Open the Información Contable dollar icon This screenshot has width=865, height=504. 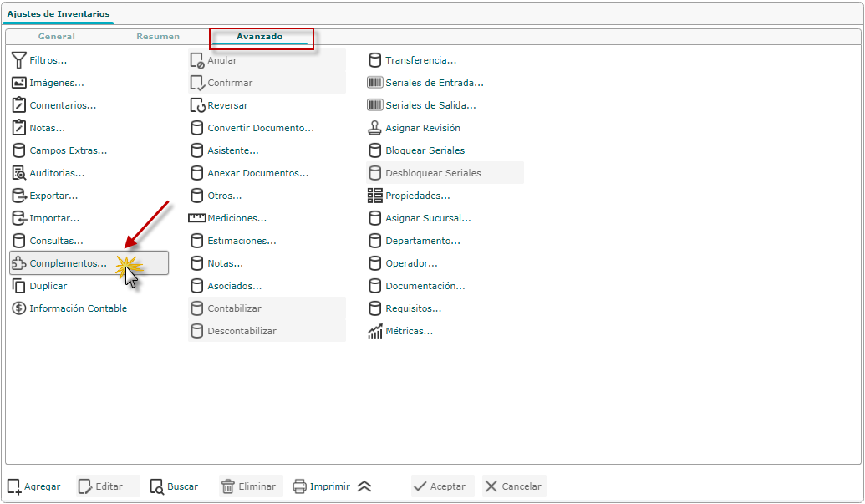pyautogui.click(x=18, y=308)
